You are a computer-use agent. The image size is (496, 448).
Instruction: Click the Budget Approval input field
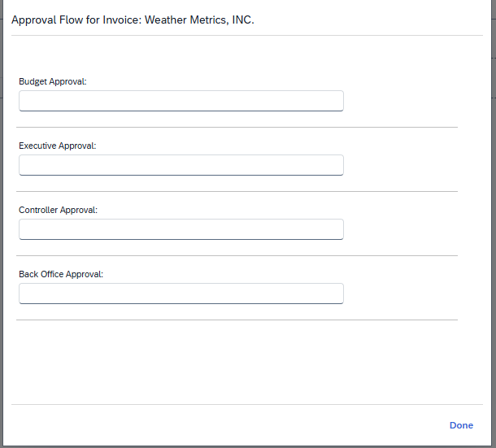tap(181, 101)
